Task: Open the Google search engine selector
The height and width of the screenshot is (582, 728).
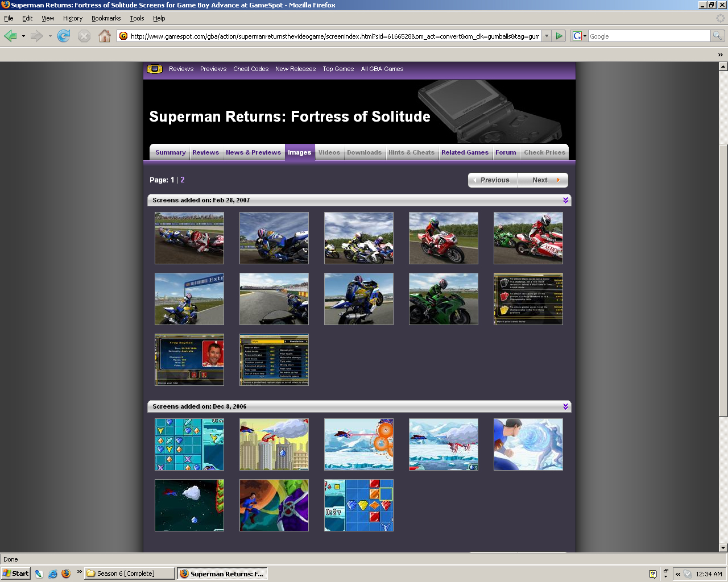Action: coord(579,36)
